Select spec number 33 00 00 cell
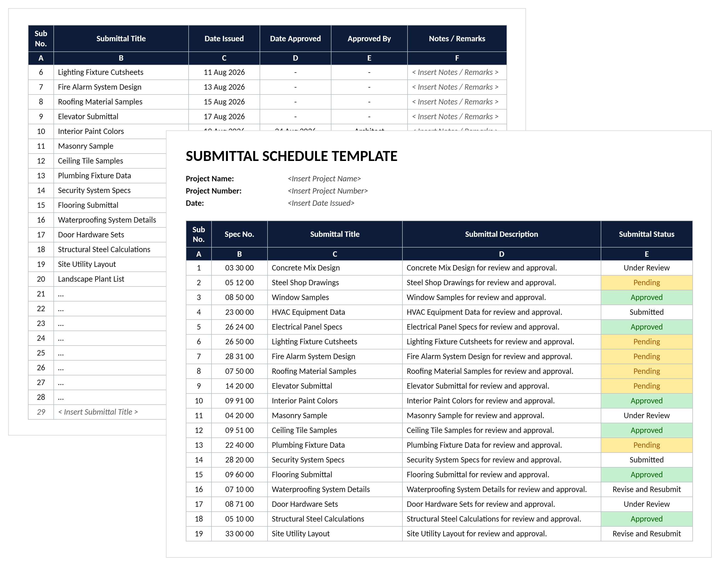 [239, 534]
